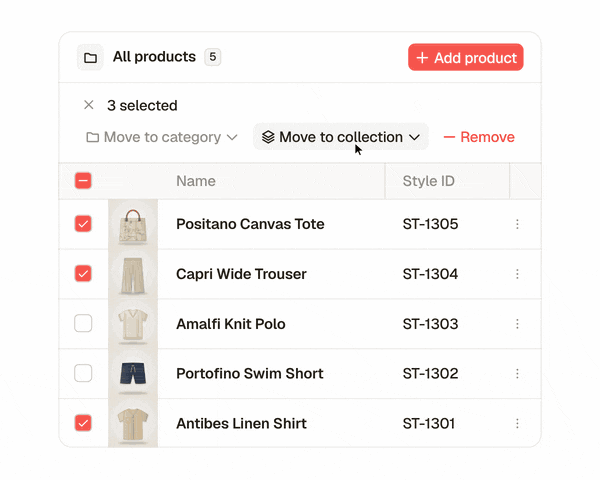This screenshot has width=600, height=480.
Task: Click style ID ST-1301
Action: pyautogui.click(x=429, y=423)
